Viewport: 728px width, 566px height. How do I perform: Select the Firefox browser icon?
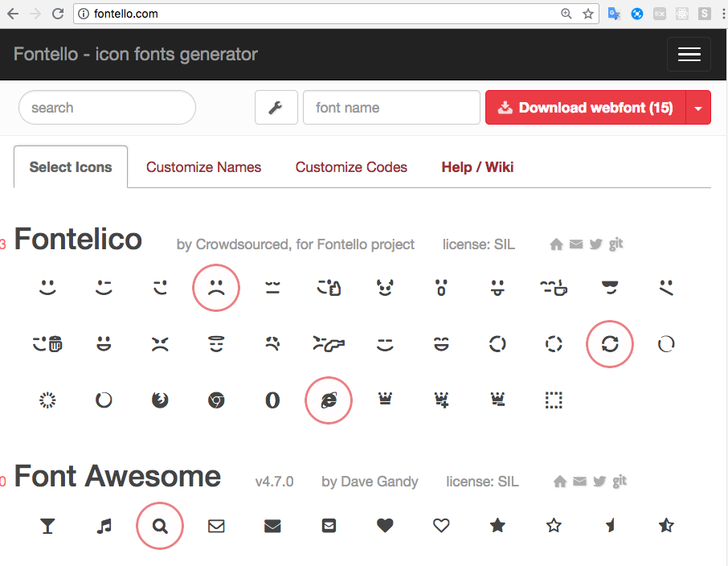[160, 400]
